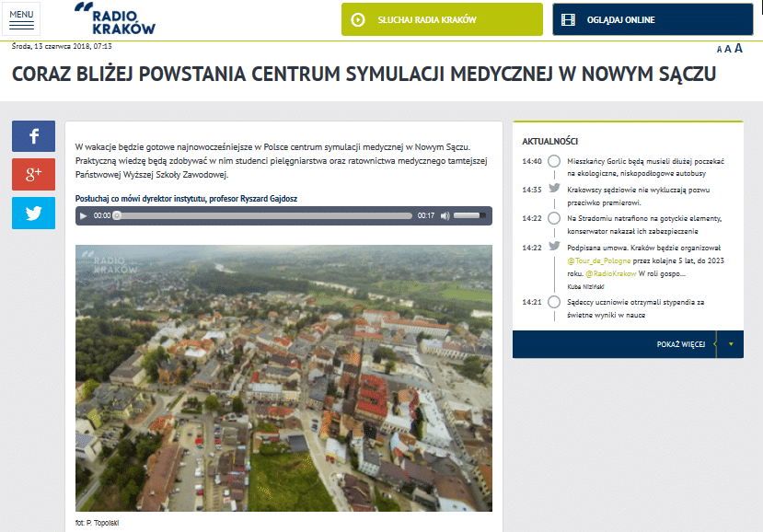
Task: Open tweet about Krakowscy sędziowie lawsuit
Action: [x=639, y=196]
